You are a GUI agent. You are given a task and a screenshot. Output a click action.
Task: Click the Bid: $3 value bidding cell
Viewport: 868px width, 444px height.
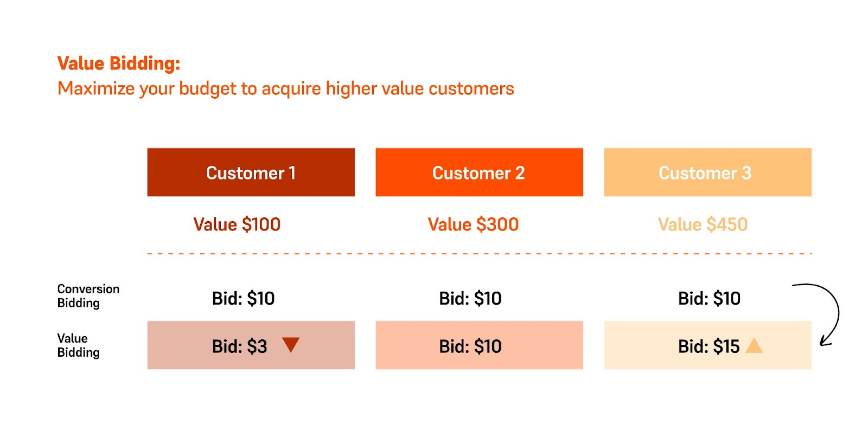251,345
